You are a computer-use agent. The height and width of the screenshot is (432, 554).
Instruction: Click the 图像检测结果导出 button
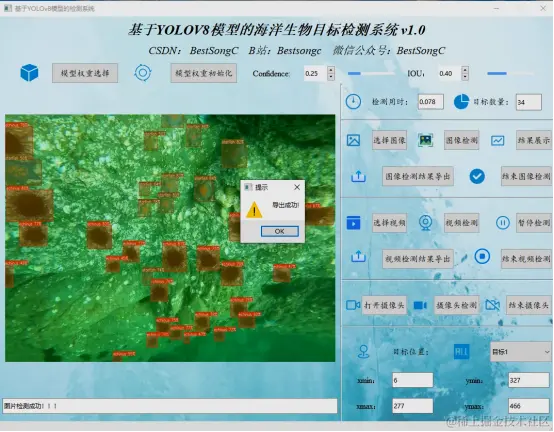(418, 176)
